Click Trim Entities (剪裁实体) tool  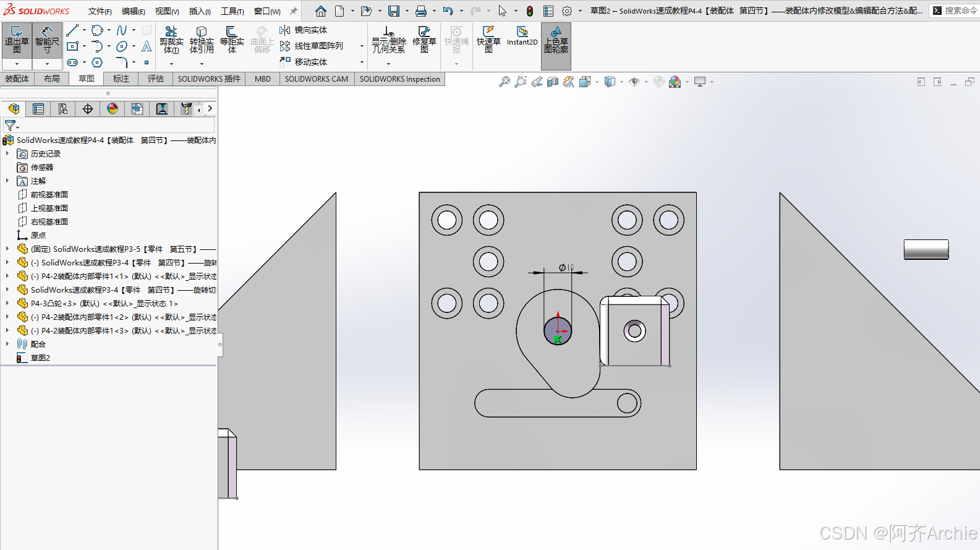[171, 40]
